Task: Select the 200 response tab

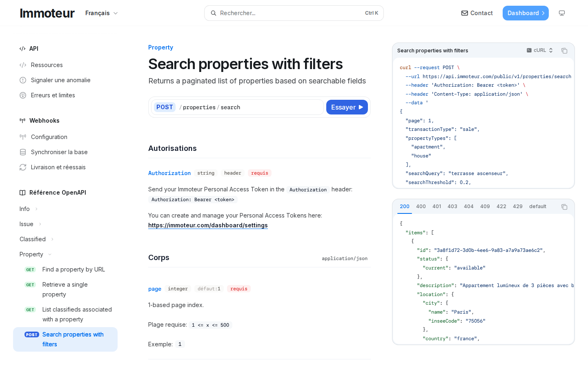Action: coord(405,206)
